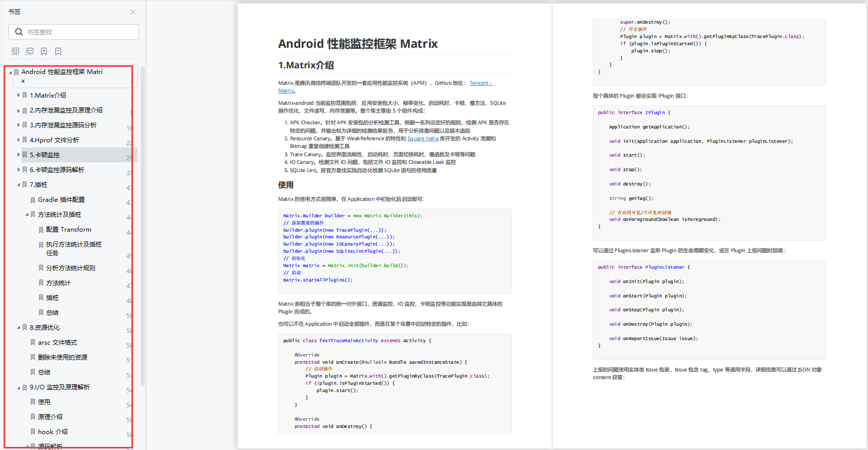
Task: Select 总结 bookmark under 方法统计及插桩
Action: (x=52, y=312)
